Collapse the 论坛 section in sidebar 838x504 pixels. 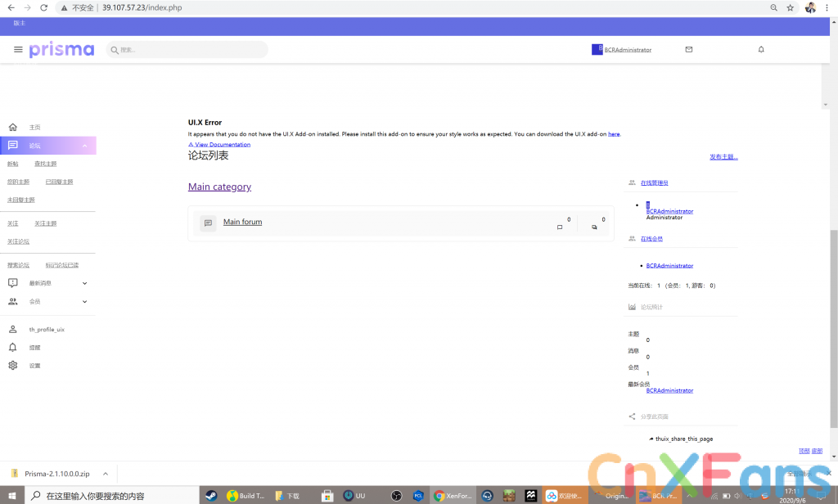pyautogui.click(x=85, y=146)
